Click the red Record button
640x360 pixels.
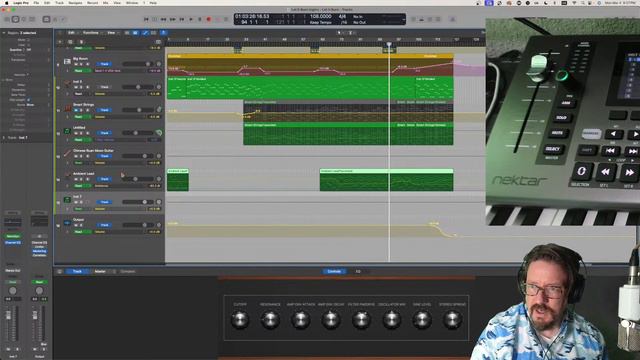pyautogui.click(x=209, y=19)
